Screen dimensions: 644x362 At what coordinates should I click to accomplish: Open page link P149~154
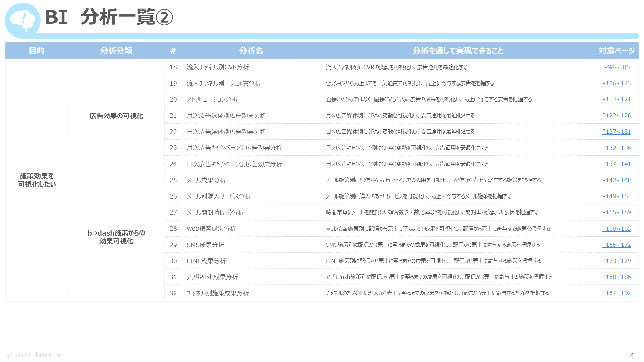tap(617, 196)
